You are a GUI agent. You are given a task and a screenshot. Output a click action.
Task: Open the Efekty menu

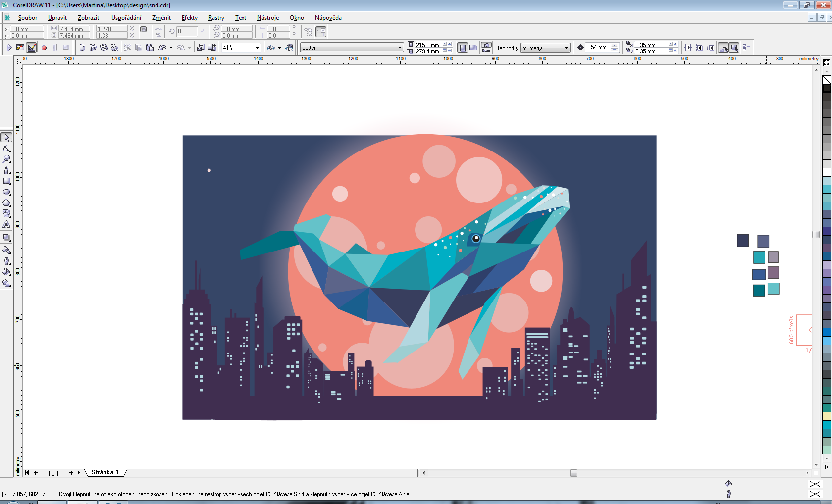(189, 18)
